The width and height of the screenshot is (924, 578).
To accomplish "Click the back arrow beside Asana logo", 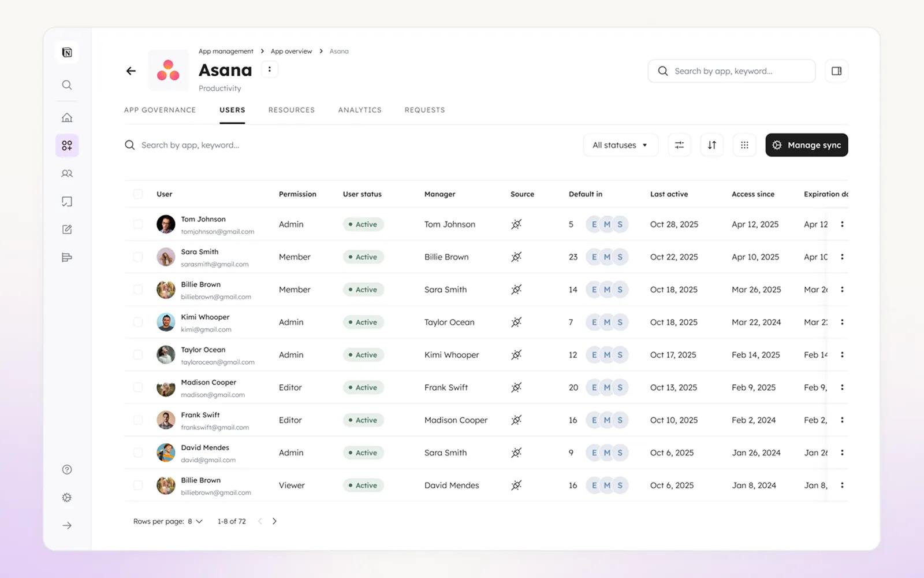I will [131, 71].
